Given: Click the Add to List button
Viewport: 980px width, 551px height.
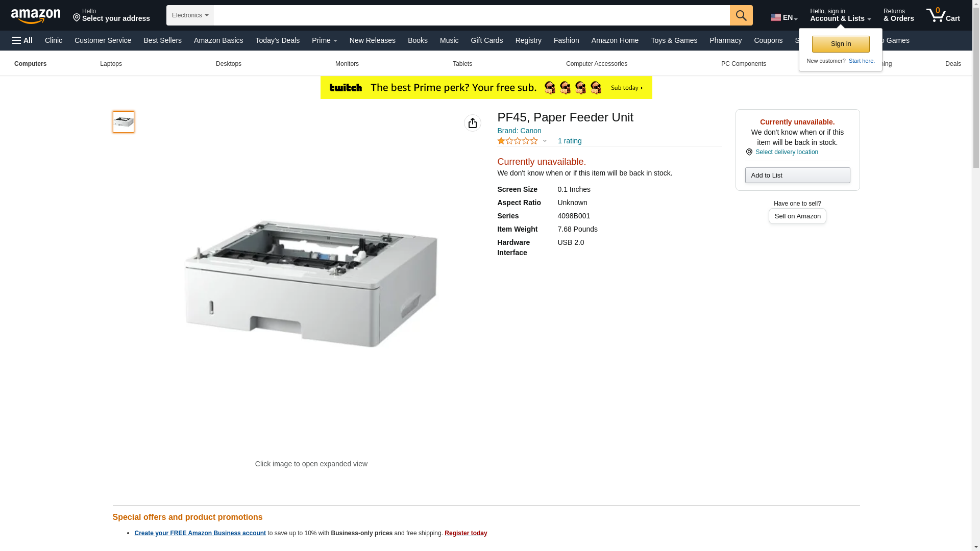Looking at the screenshot, I should [x=797, y=176].
